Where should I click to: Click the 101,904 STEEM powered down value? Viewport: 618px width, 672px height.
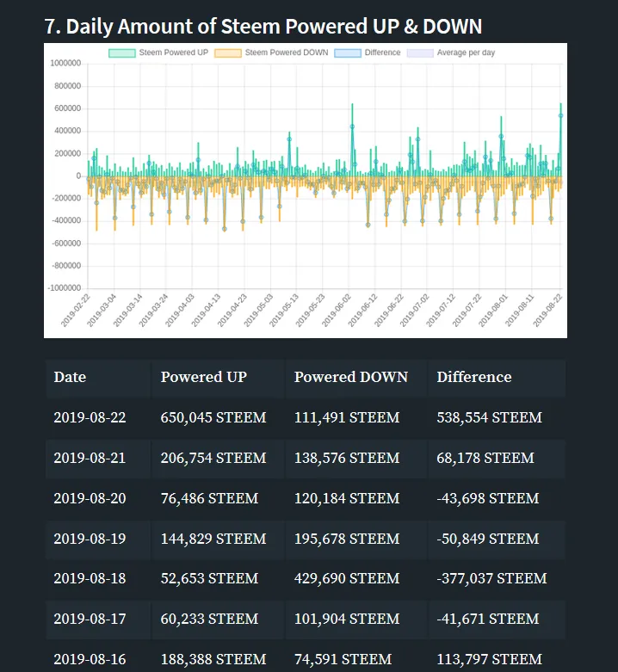pos(347,619)
